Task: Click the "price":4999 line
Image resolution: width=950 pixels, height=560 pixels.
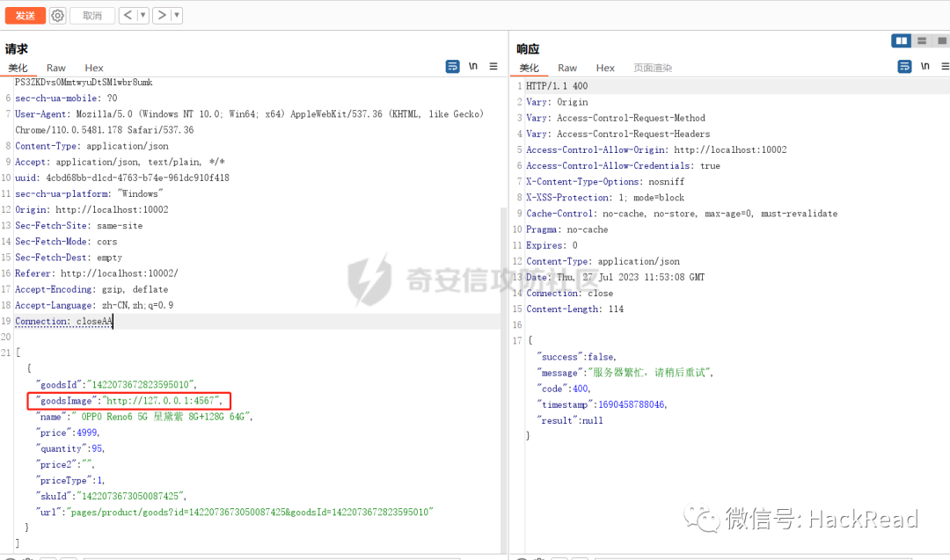Action: 67,433
